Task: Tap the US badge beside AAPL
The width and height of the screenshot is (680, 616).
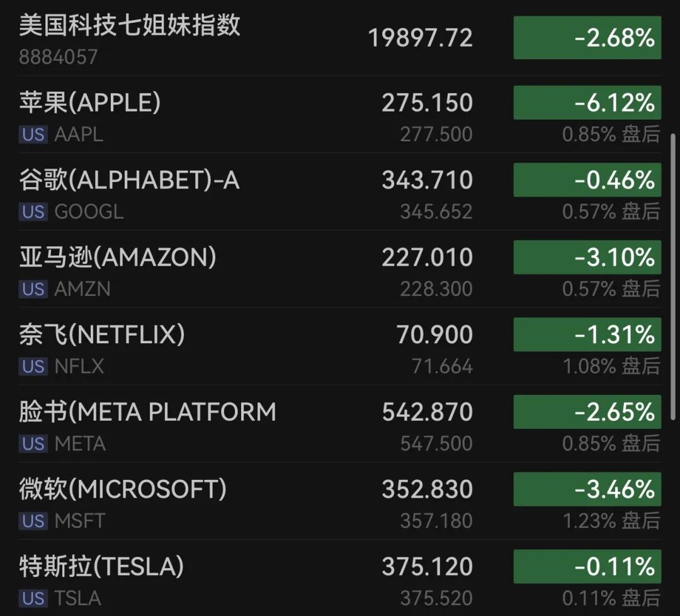Action: tap(33, 135)
